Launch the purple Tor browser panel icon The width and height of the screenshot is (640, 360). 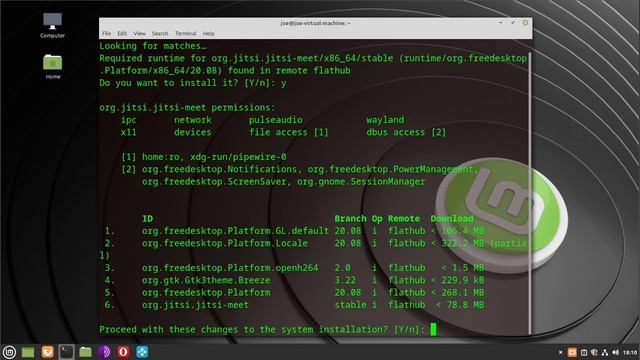(x=104, y=352)
